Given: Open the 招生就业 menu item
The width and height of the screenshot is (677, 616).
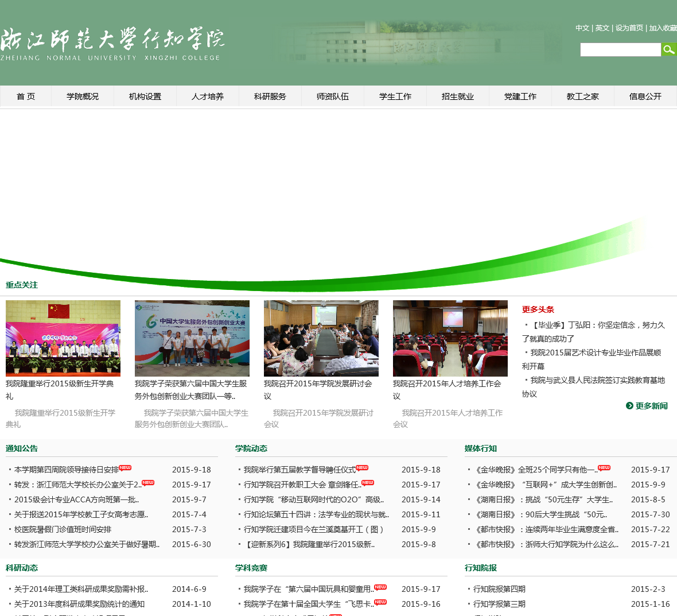Looking at the screenshot, I should point(458,96).
